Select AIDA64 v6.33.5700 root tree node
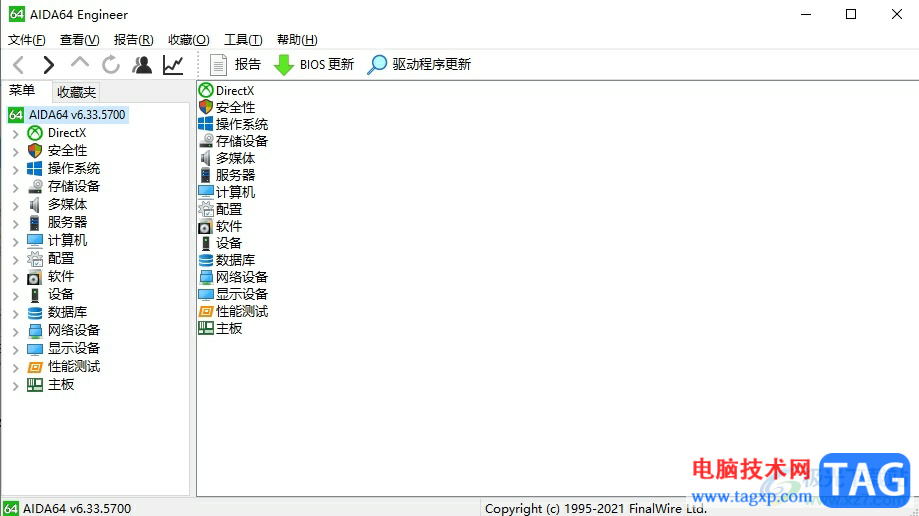 (x=68, y=115)
